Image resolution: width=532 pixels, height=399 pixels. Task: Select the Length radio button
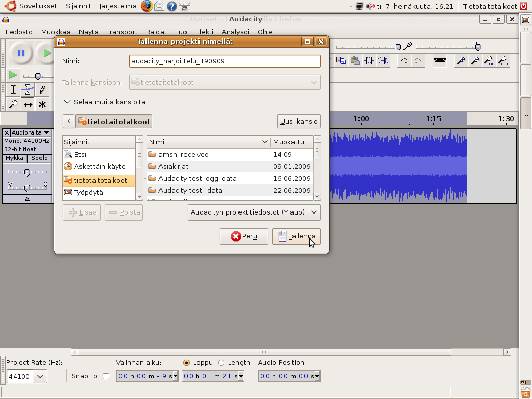coord(221,363)
